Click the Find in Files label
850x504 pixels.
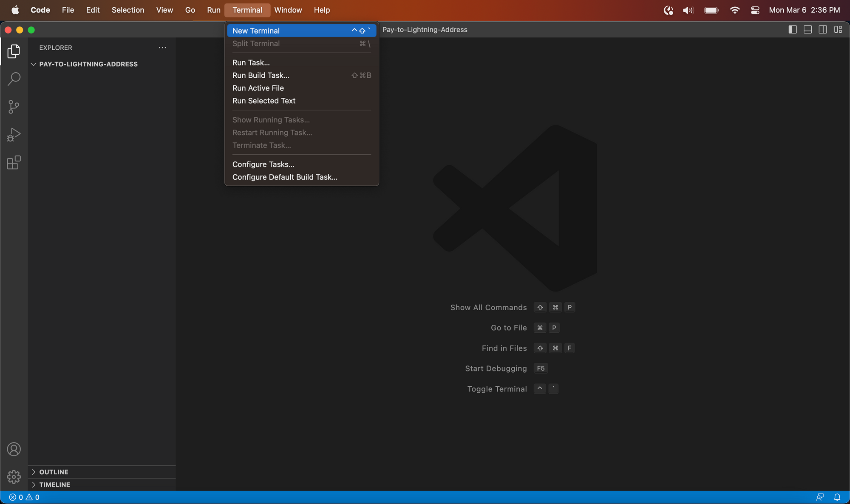point(504,348)
